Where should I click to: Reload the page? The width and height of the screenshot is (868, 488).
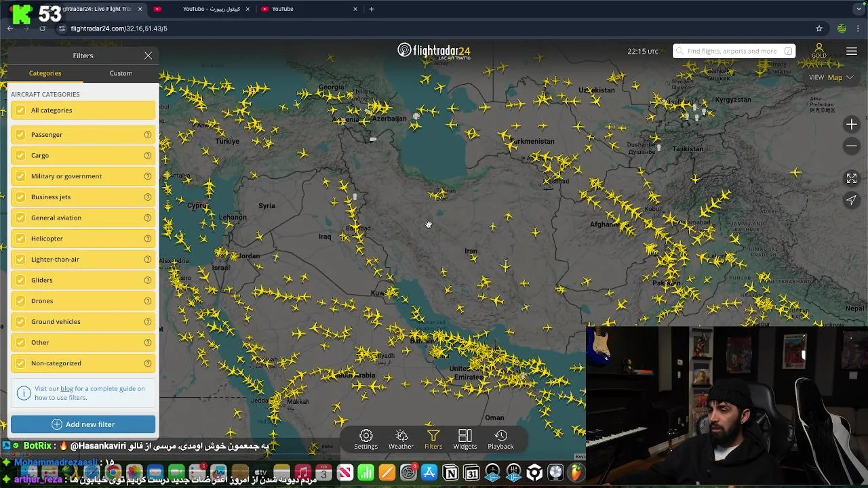point(42,28)
